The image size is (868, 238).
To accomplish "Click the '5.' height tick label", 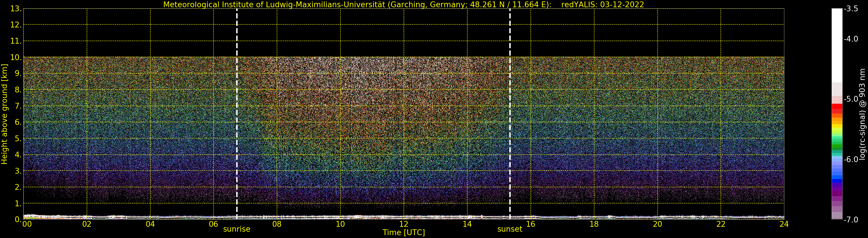I will click(x=18, y=138).
